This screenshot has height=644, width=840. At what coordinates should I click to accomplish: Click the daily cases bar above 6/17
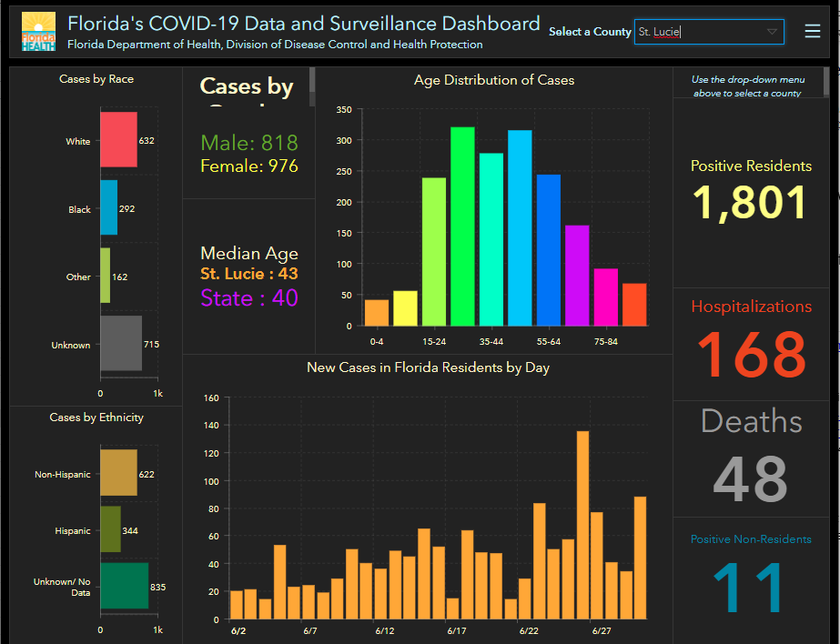(452, 609)
